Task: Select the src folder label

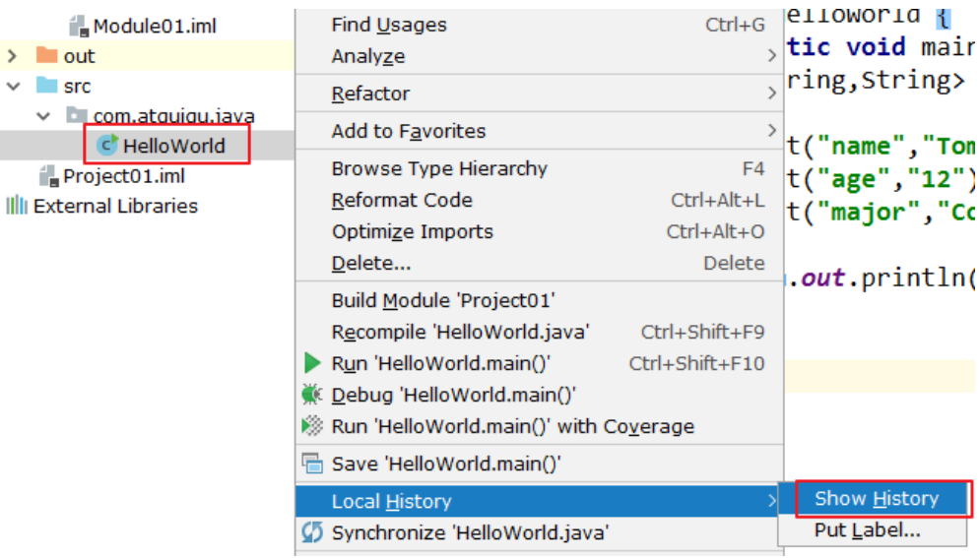Action: tap(77, 87)
